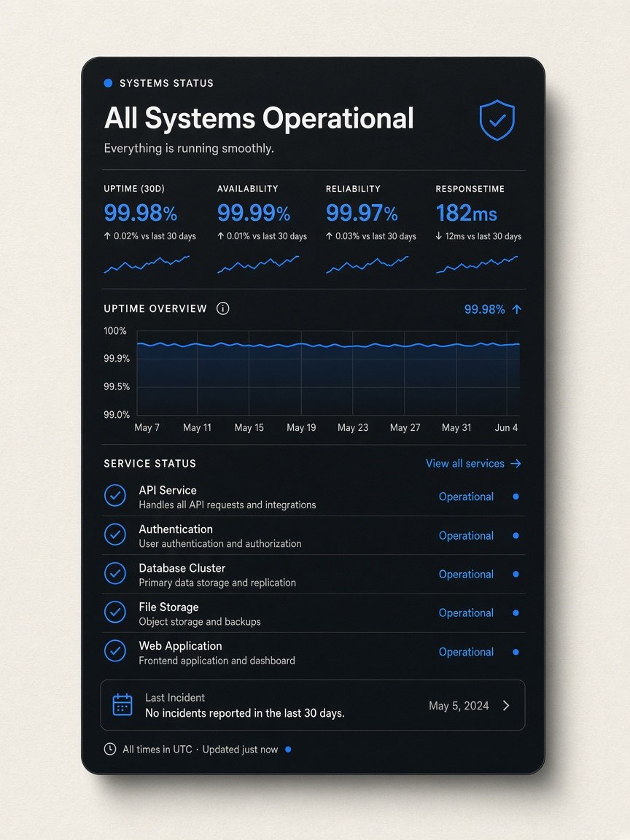Click the up arrow beside 0.03% reliability change
This screenshot has width=630, height=840.
tap(329, 236)
